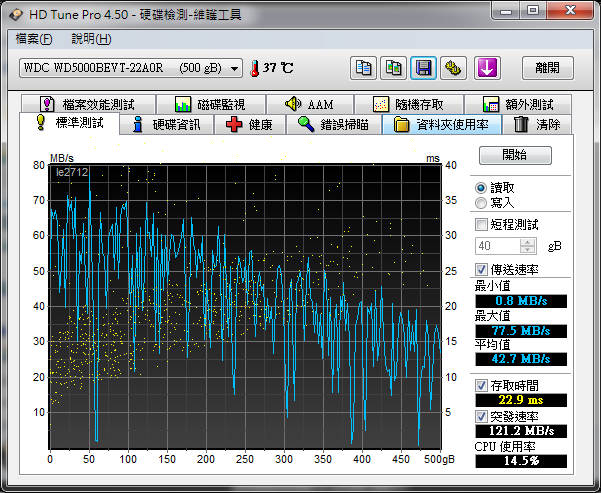The width and height of the screenshot is (601, 493).
Task: Click the short test gB input field
Action: tap(498, 246)
